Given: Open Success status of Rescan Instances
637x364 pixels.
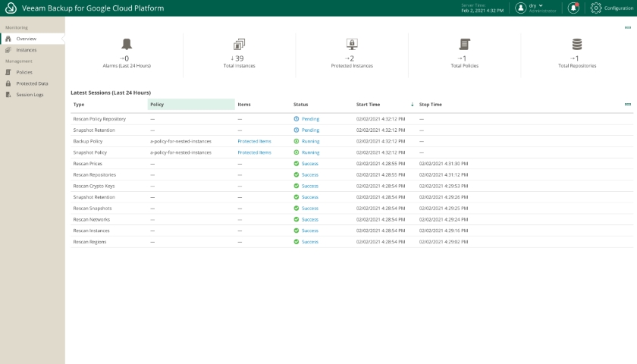Looking at the screenshot, I should pos(310,231).
